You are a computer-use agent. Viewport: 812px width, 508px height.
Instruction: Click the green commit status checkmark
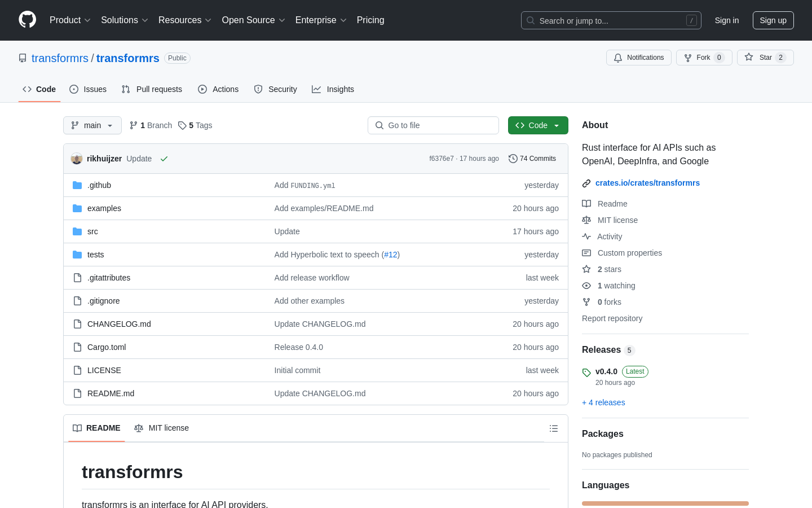coord(164,159)
